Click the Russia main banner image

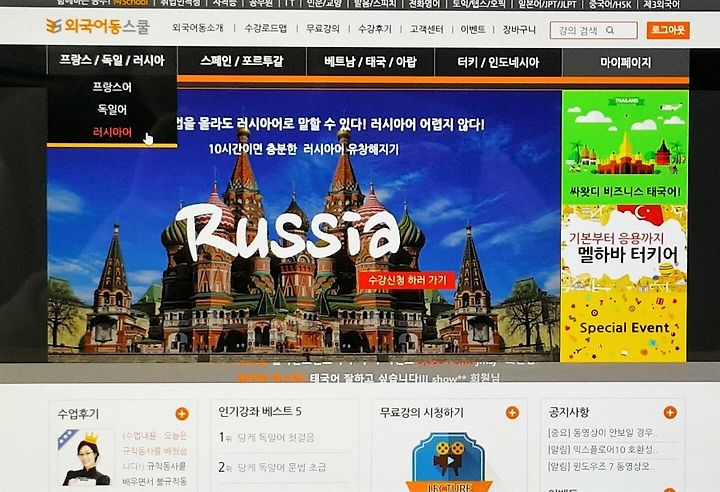(304, 225)
